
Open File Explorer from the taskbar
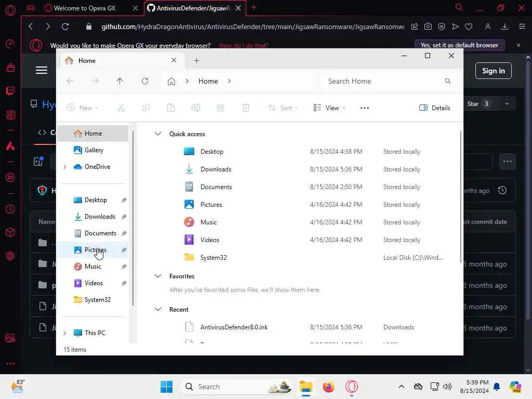pyautogui.click(x=305, y=387)
